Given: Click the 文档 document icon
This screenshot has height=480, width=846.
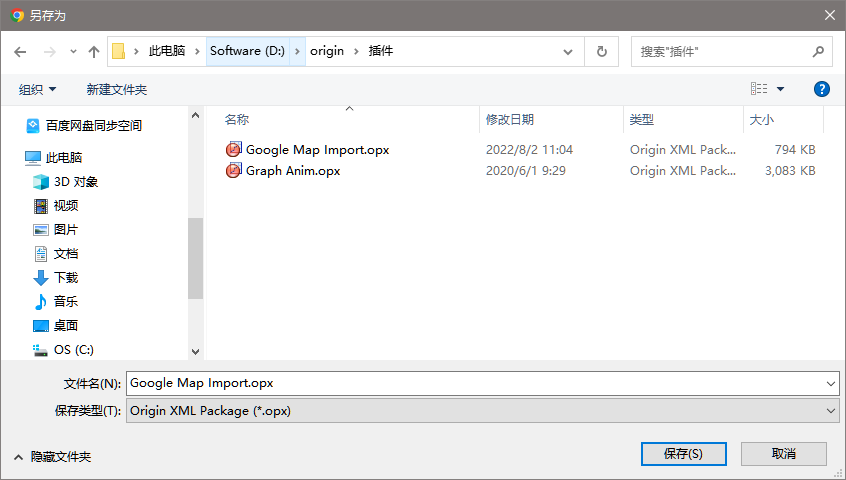Looking at the screenshot, I should click(x=40, y=253).
